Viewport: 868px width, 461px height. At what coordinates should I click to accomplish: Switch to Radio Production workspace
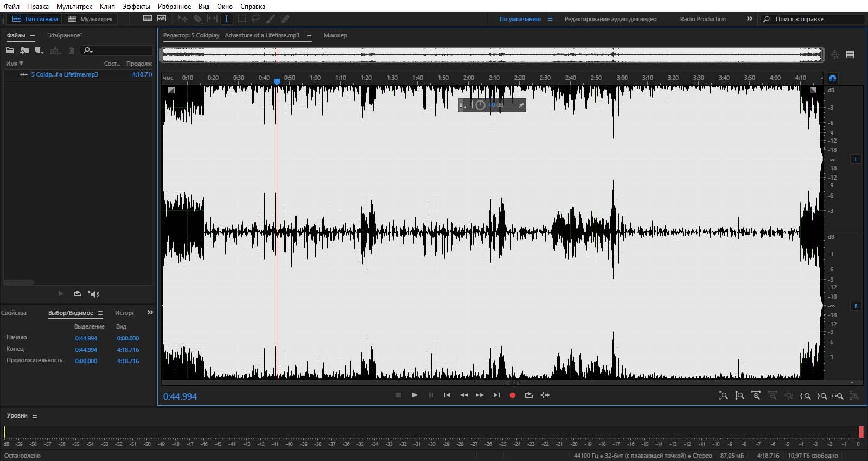703,19
